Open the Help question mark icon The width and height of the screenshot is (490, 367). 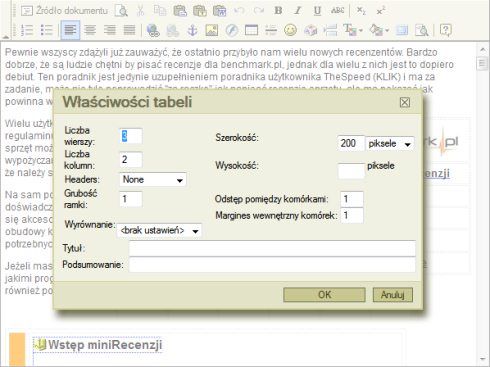click(446, 30)
